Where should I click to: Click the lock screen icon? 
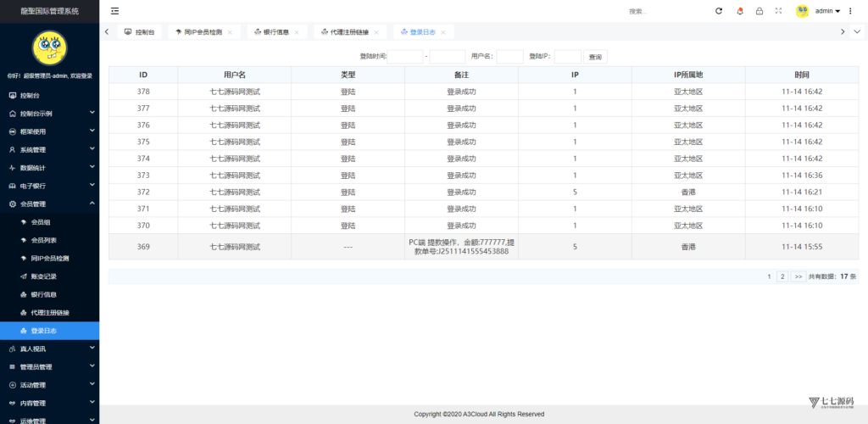[759, 11]
